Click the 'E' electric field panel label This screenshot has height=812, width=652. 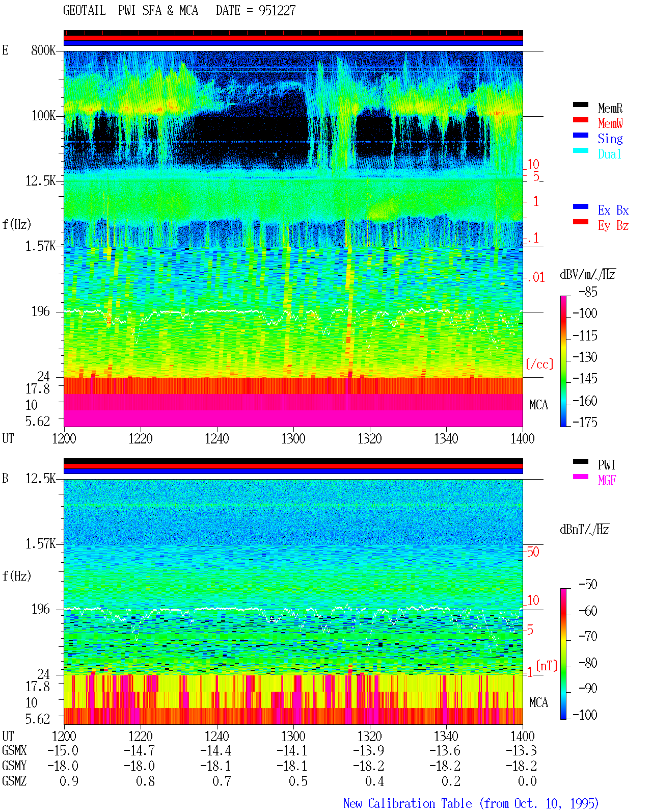click(x=5, y=50)
